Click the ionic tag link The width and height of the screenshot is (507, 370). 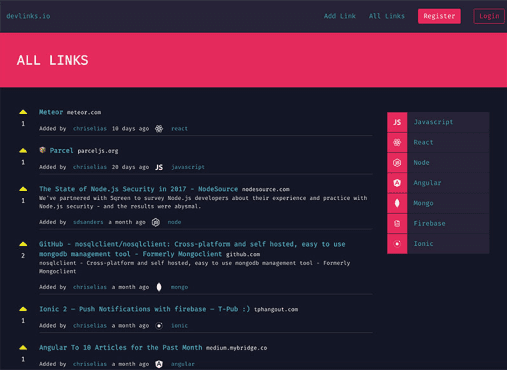tap(179, 326)
